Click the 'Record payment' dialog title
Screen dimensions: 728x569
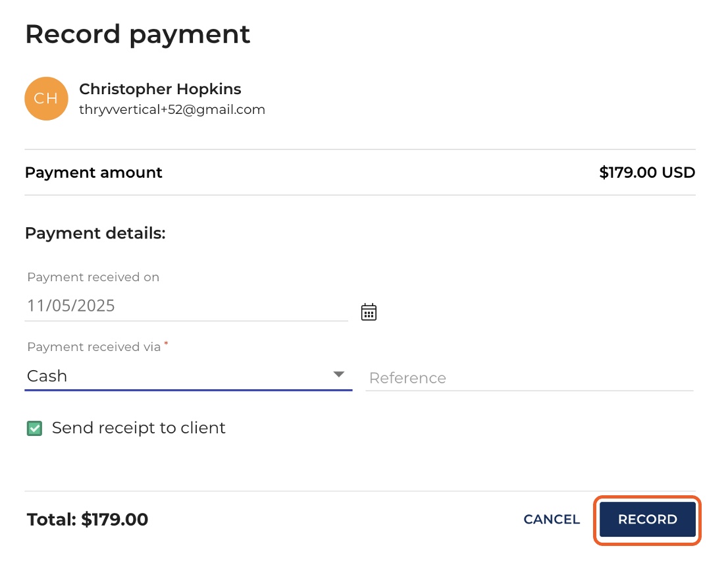138,34
